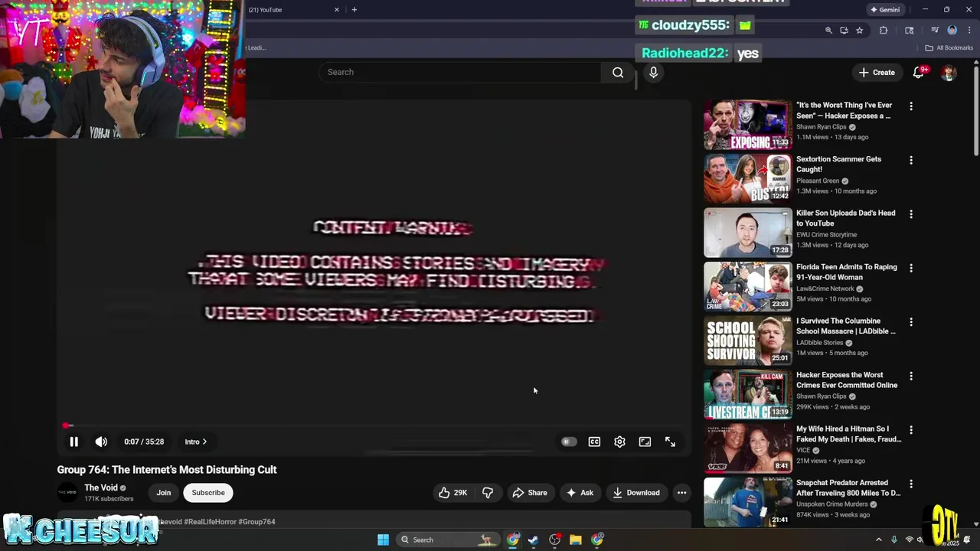Viewport: 980px width, 551px height.
Task: Join The Void channel membership
Action: tap(164, 493)
